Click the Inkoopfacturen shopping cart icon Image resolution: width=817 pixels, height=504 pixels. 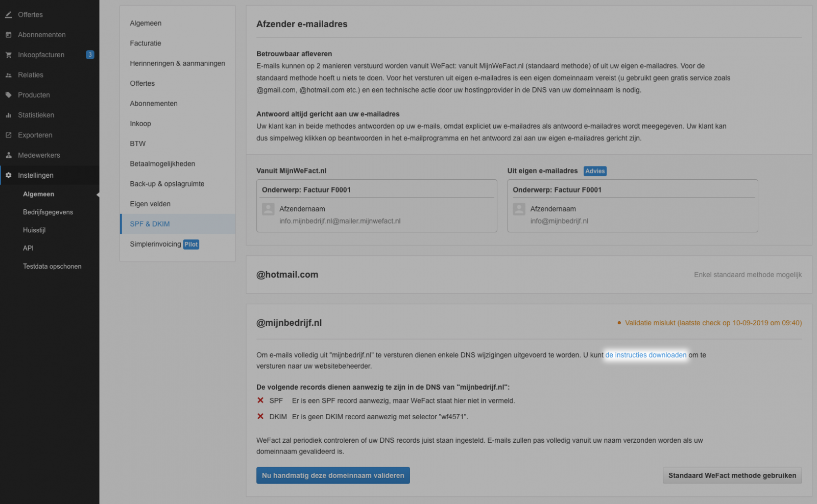coord(9,55)
